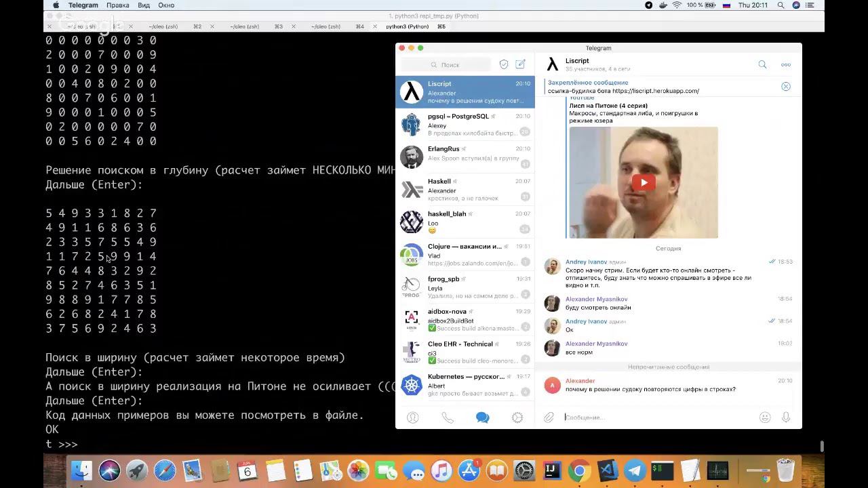This screenshot has width=868, height=488.
Task: Open the emoji picker in message box
Action: click(765, 418)
